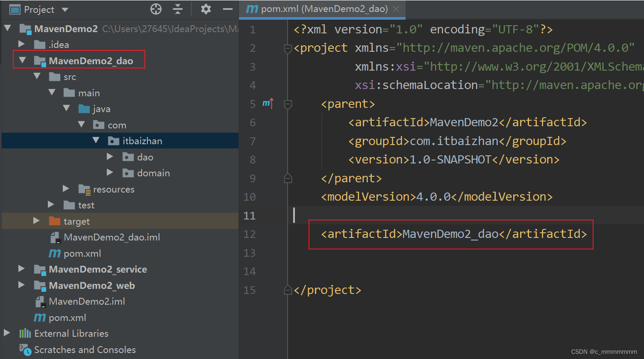644x359 pixels.
Task: Select the MavenDemo2_web module
Action: coord(92,285)
